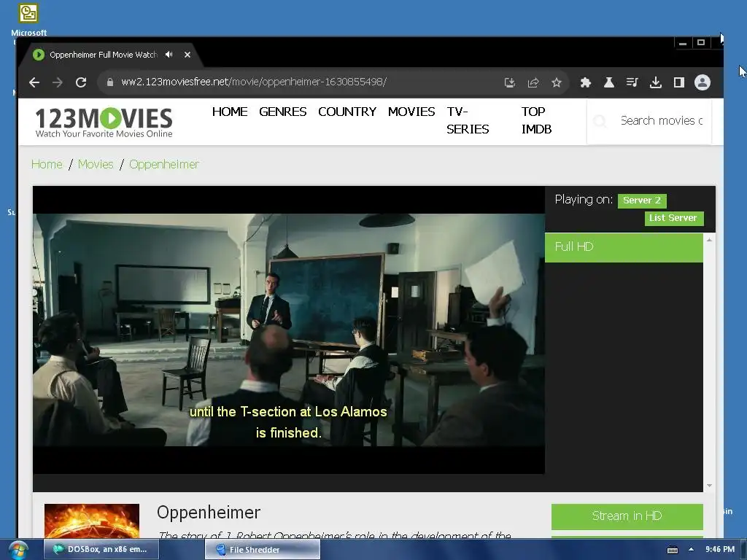Click the 9:46 PM taskbar clock
Screen dimensions: 747x560
(720, 550)
